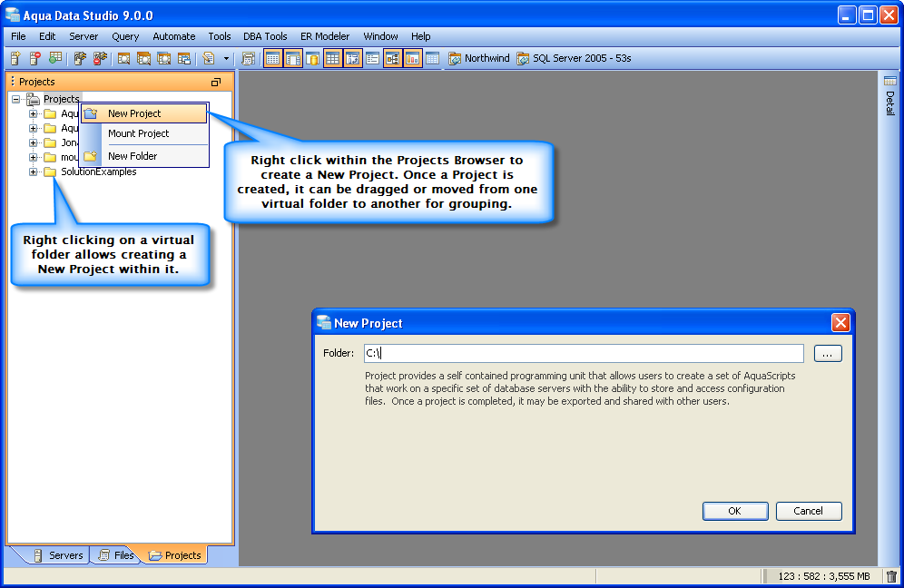Click the list details form icon
The image size is (904, 588).
pyautogui.click(x=372, y=58)
